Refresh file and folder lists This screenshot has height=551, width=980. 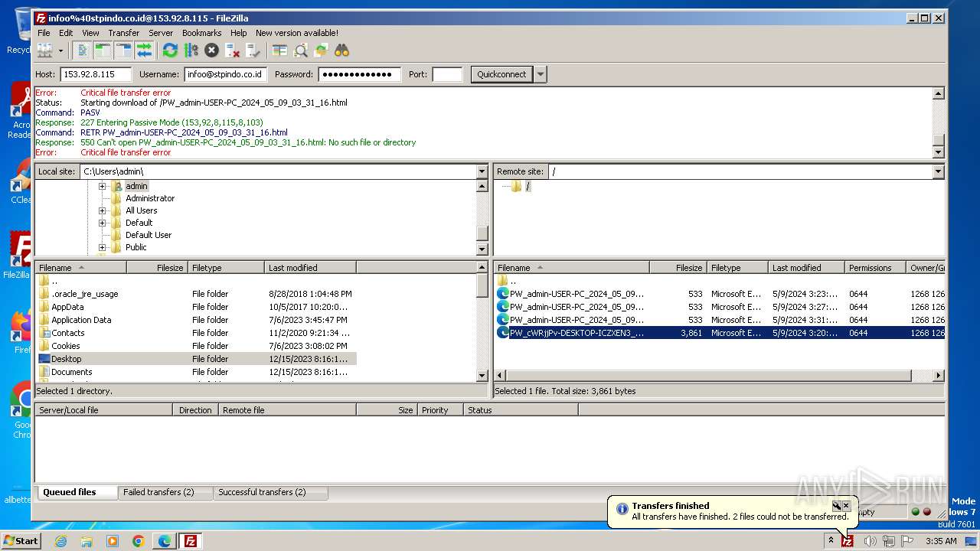(170, 51)
